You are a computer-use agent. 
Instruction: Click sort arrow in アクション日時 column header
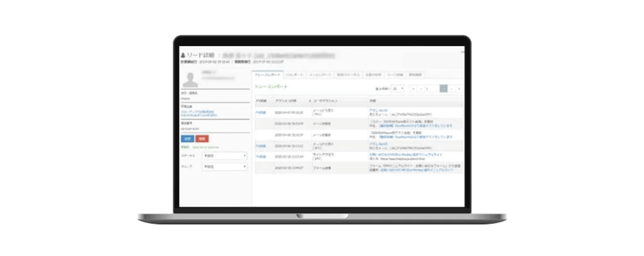click(x=310, y=101)
